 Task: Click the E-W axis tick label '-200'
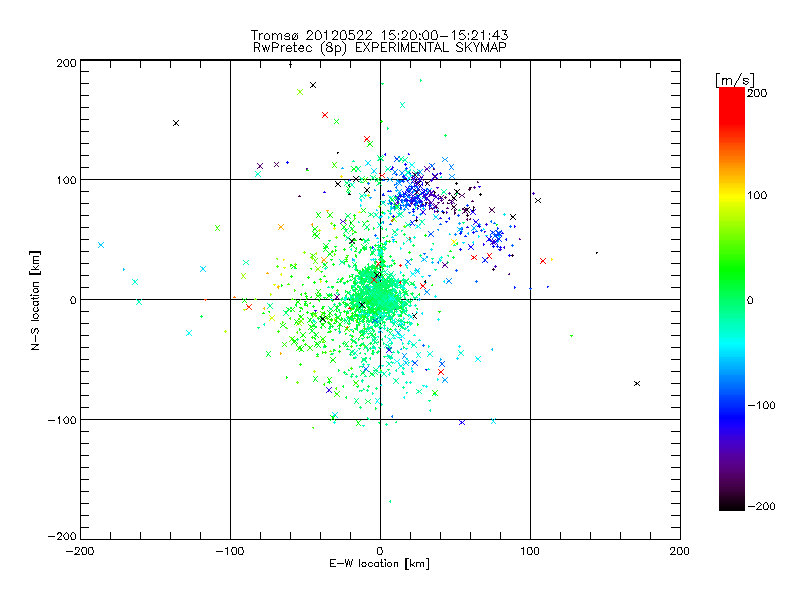tap(80, 551)
